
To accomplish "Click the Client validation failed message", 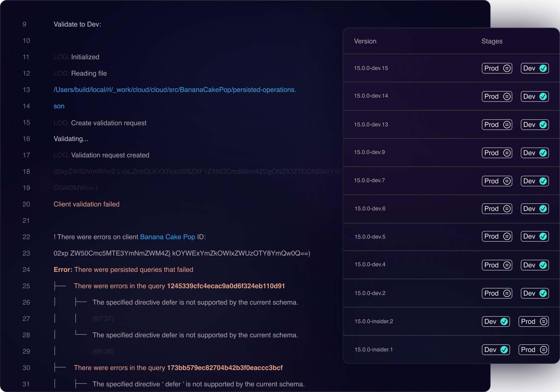I will point(86,204).
